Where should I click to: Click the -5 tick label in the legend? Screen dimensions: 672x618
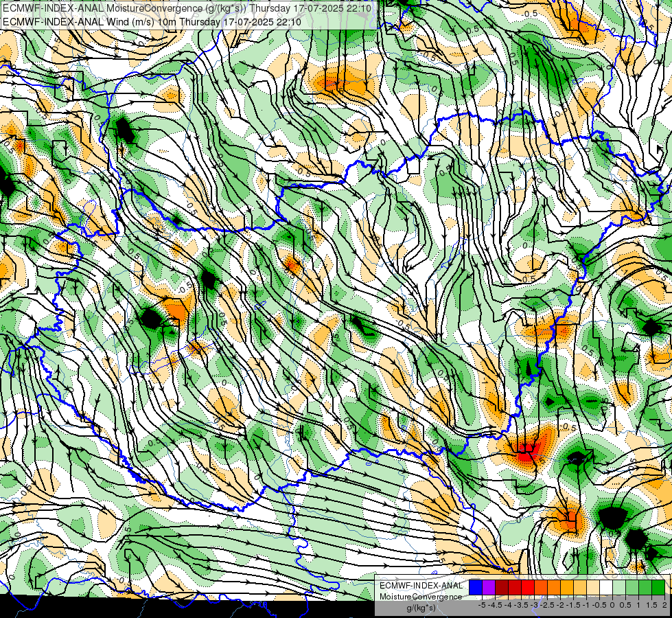coord(482,605)
